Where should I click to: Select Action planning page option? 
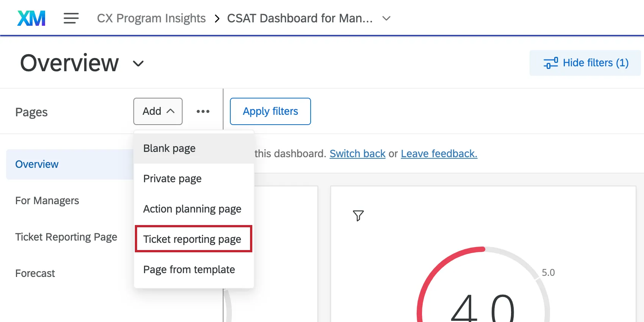[192, 209]
